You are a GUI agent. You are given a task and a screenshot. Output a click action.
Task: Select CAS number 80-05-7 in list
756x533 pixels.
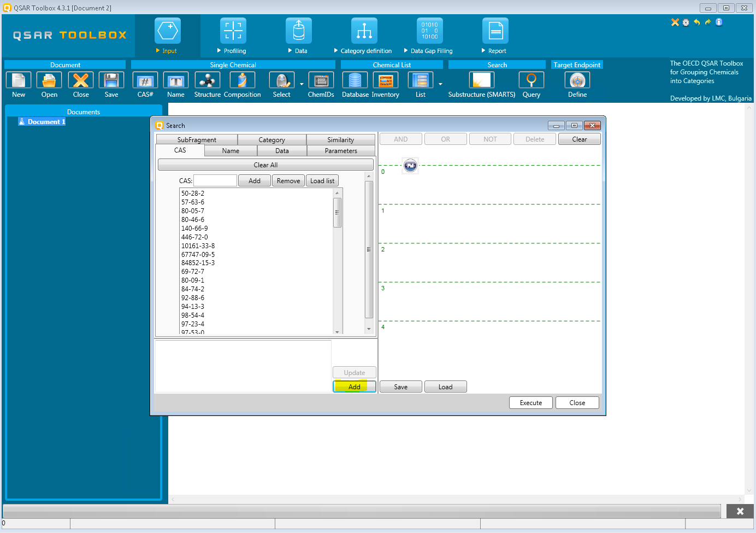(193, 211)
